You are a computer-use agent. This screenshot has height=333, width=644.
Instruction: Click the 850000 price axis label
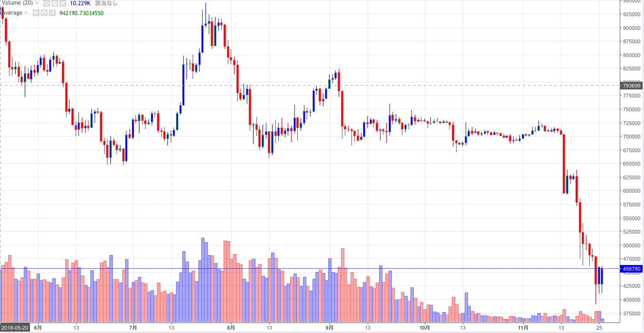click(632, 55)
